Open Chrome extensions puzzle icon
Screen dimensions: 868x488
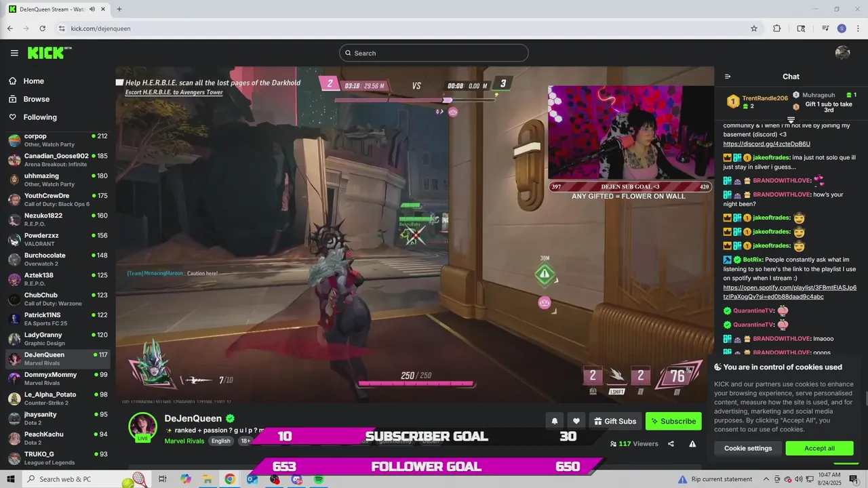777,28
